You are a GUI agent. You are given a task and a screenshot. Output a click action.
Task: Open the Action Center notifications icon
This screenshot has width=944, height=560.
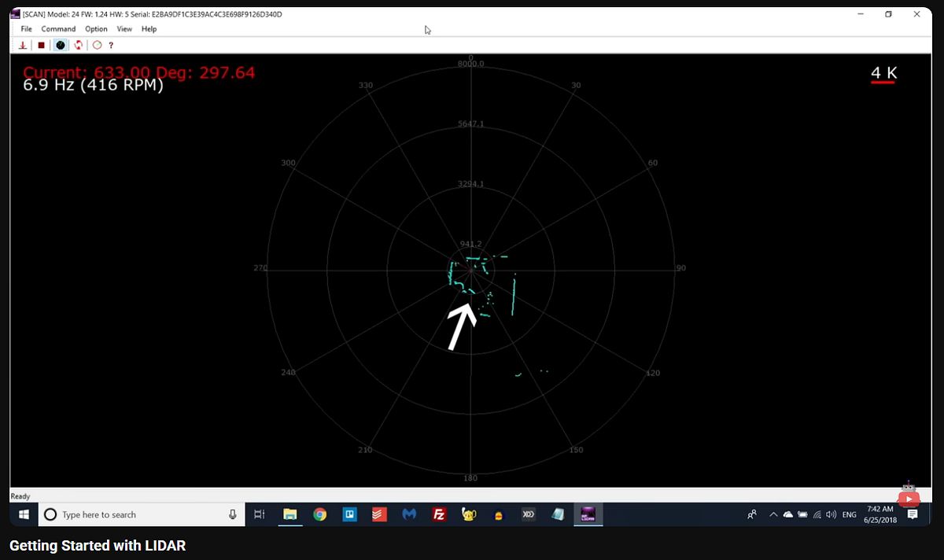(x=913, y=514)
